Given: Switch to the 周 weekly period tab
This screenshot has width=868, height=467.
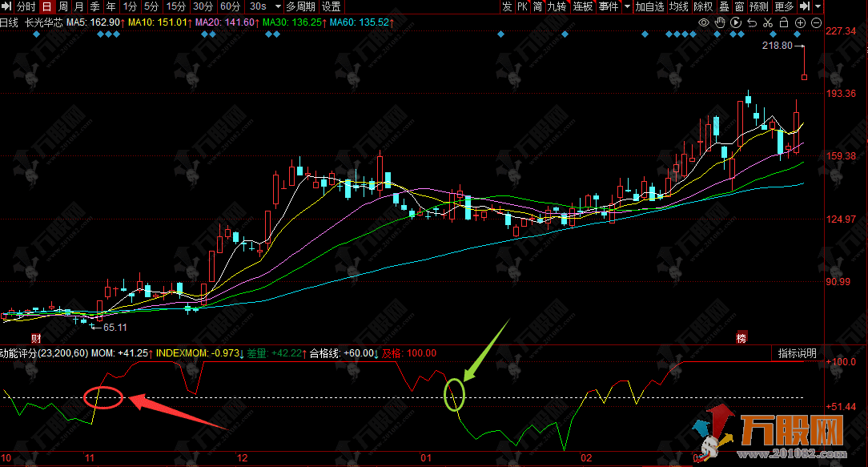Looking at the screenshot, I should (63, 6).
